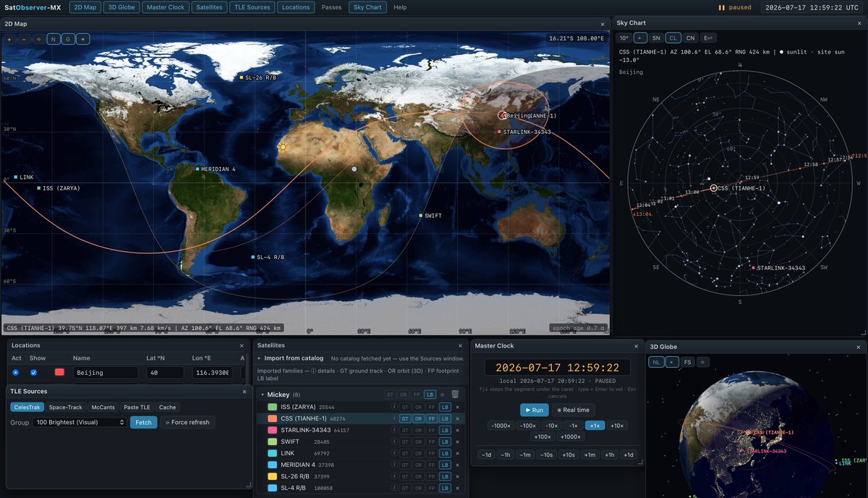
Task: Open details info icon for STARLINK-34343
Action: [x=394, y=430]
